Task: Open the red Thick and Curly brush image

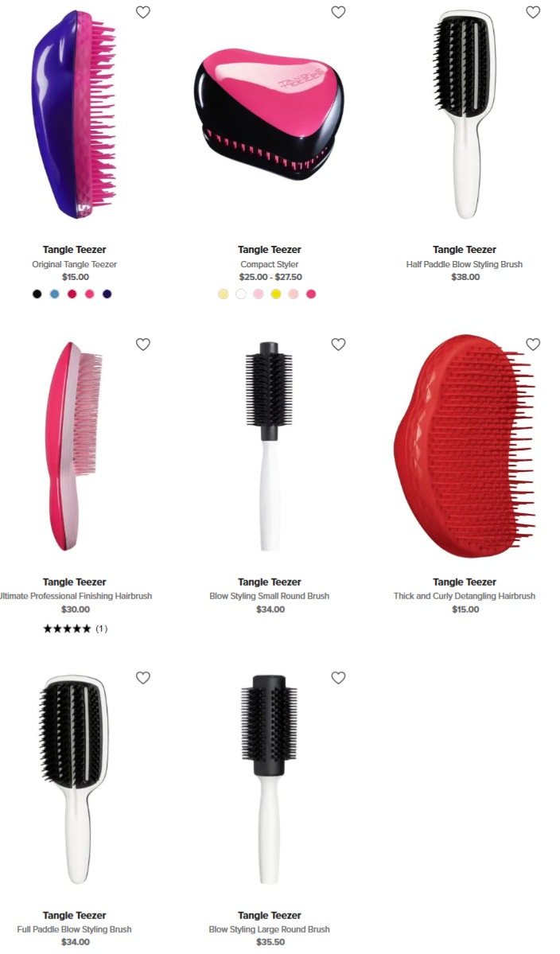Action: 465,446
